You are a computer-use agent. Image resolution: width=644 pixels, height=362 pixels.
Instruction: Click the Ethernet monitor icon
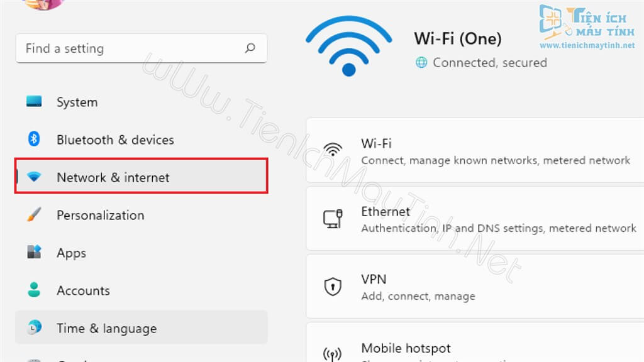point(332,219)
